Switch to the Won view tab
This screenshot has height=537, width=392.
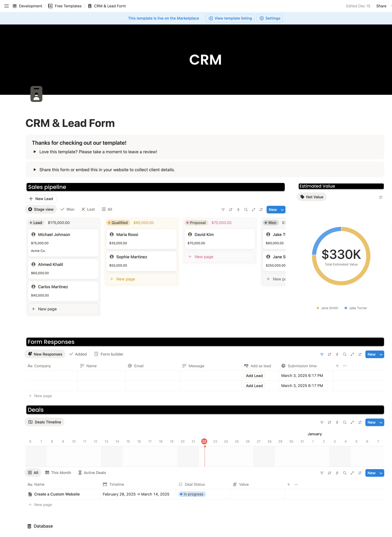coord(67,209)
